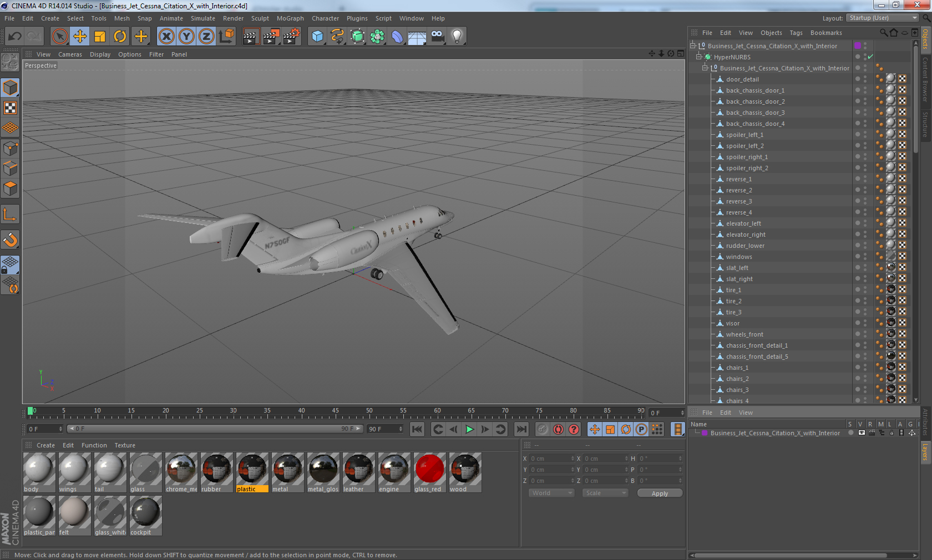
Task: Open the MoGraph menu
Action: point(291,18)
